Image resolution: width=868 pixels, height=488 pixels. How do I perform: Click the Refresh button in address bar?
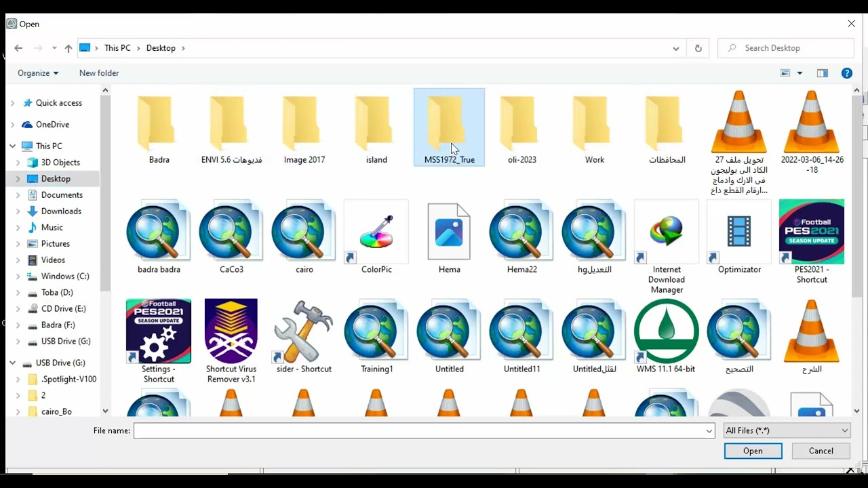pos(698,48)
